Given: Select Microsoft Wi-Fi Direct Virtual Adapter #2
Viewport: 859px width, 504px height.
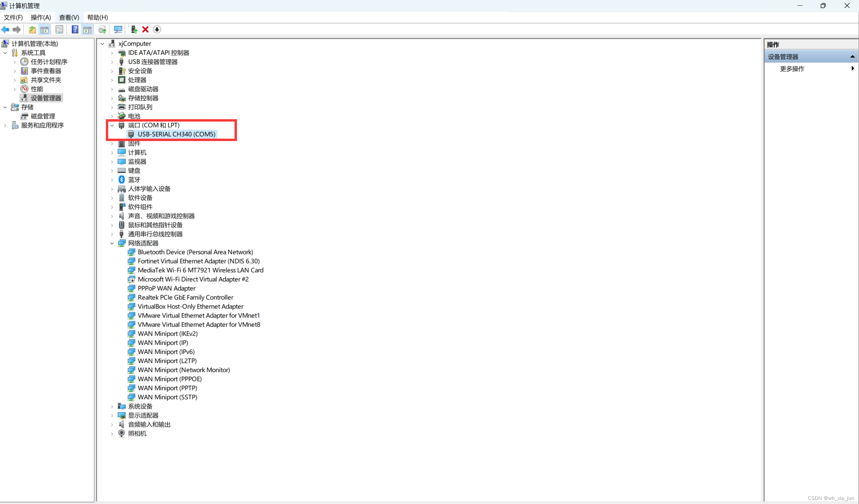Looking at the screenshot, I should click(x=193, y=279).
